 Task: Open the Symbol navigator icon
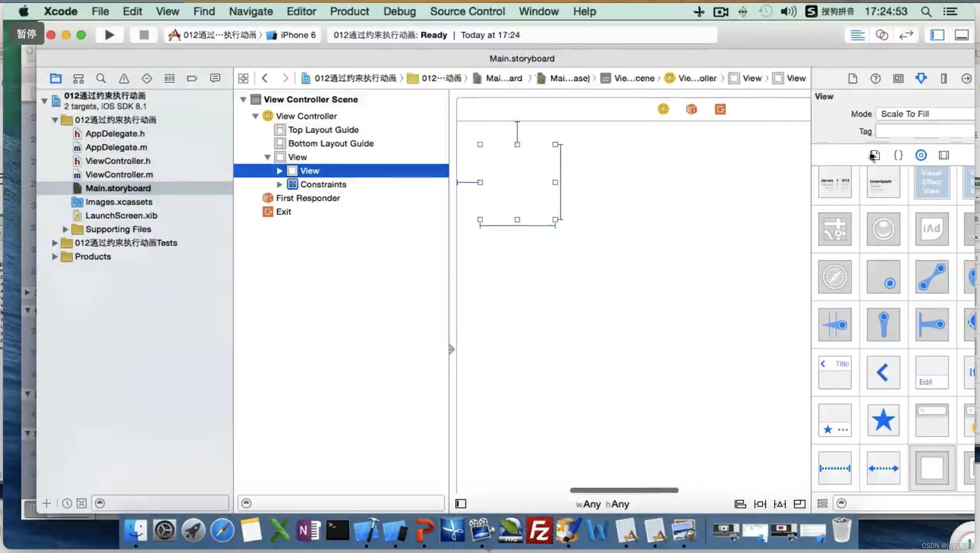78,78
